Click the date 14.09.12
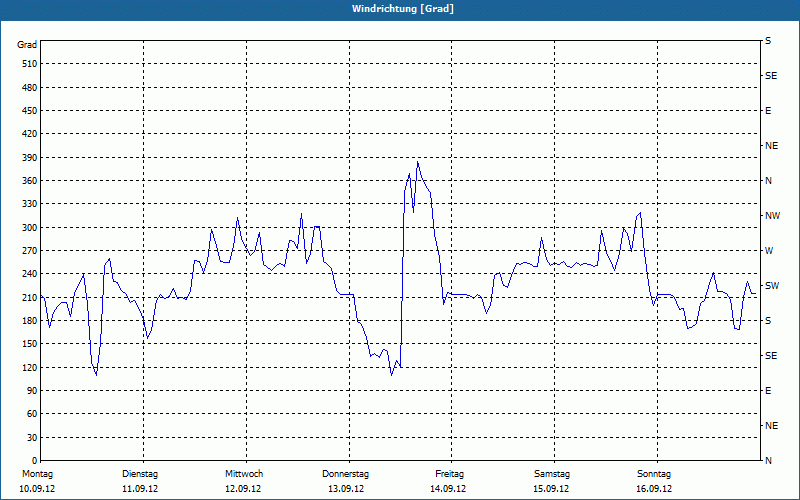Viewport: 800px width, 500px height. click(448, 489)
